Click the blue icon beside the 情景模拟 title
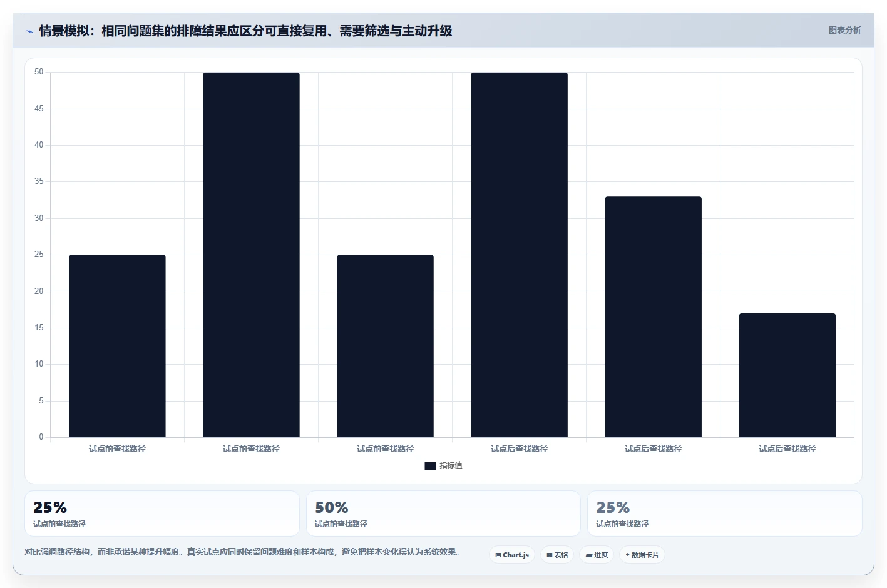 point(29,31)
